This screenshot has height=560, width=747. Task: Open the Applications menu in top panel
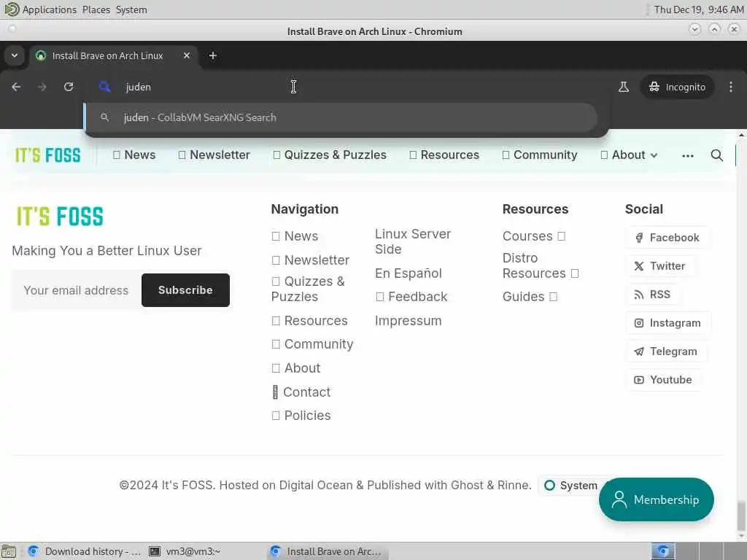coord(41,9)
